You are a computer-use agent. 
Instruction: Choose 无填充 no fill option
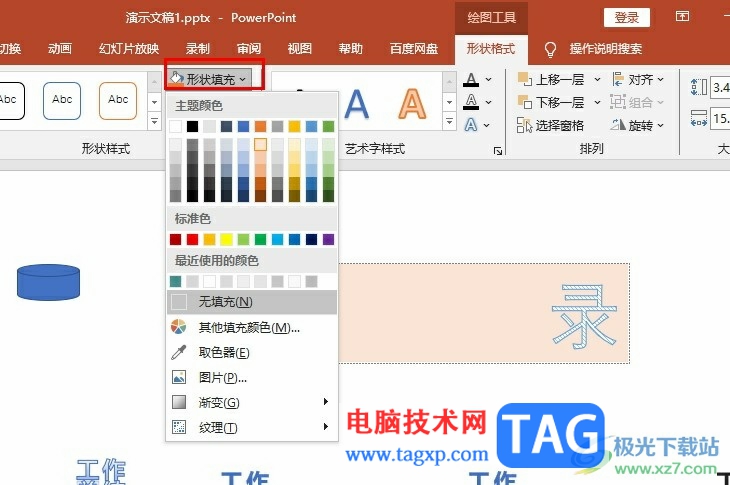click(252, 302)
